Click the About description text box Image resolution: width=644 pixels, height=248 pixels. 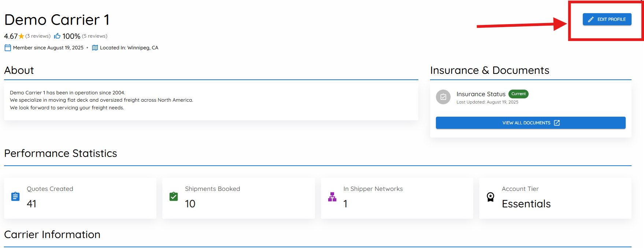click(x=211, y=102)
